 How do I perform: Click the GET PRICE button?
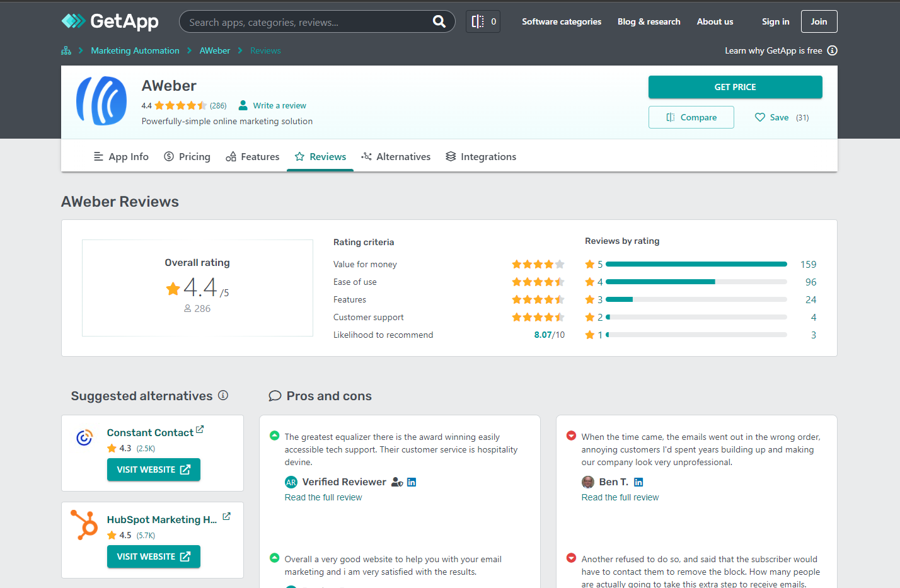tap(735, 87)
